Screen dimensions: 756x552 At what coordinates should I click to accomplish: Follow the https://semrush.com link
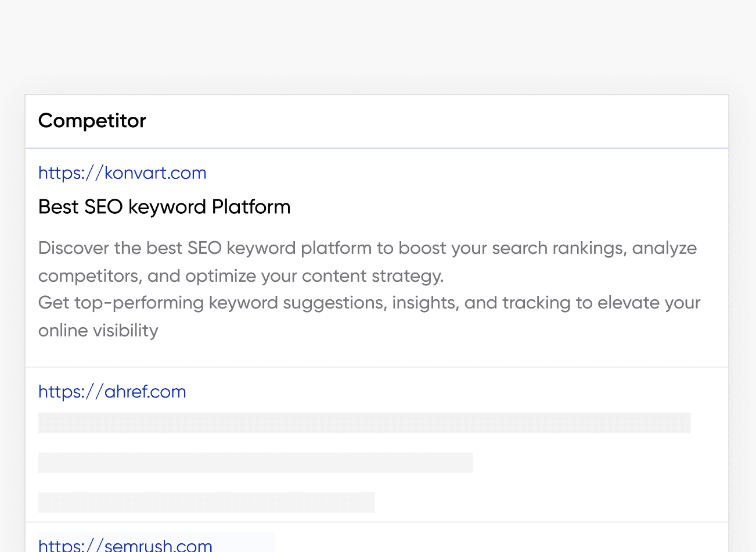pos(125,546)
